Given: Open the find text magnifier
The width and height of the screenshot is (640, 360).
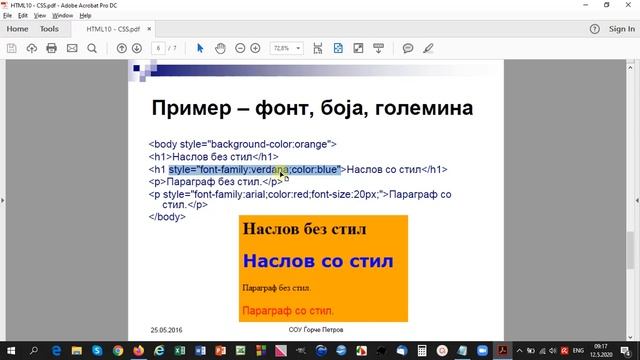Looking at the screenshot, I should click(x=92, y=48).
